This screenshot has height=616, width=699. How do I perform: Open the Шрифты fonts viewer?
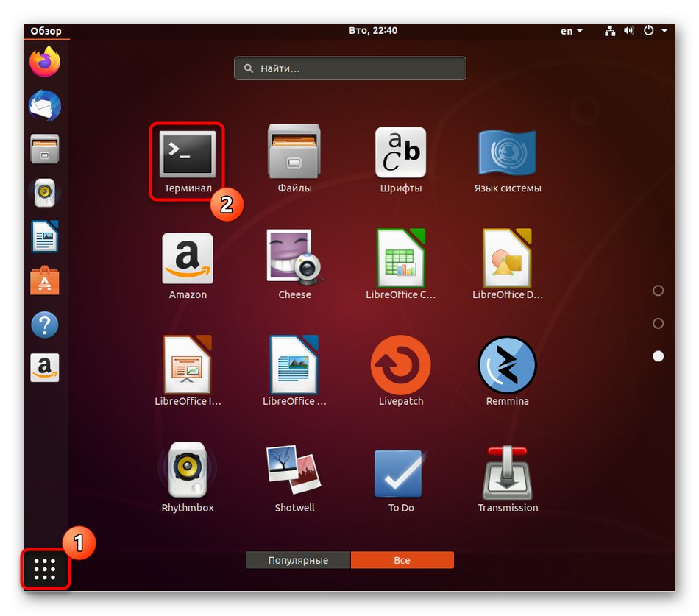401,160
